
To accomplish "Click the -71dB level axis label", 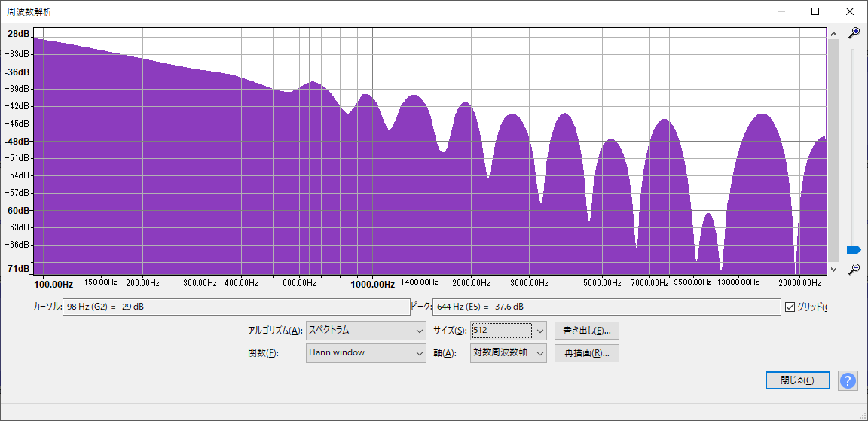I will [17, 269].
